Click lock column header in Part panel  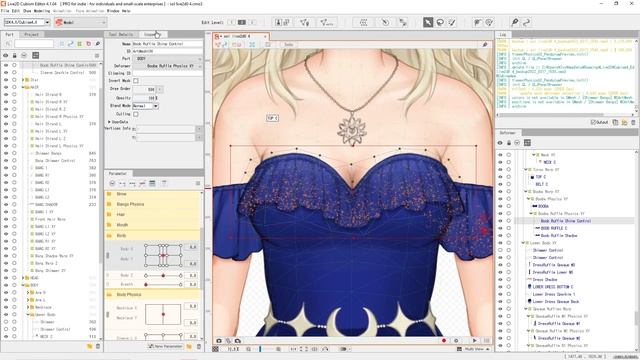tap(15, 55)
